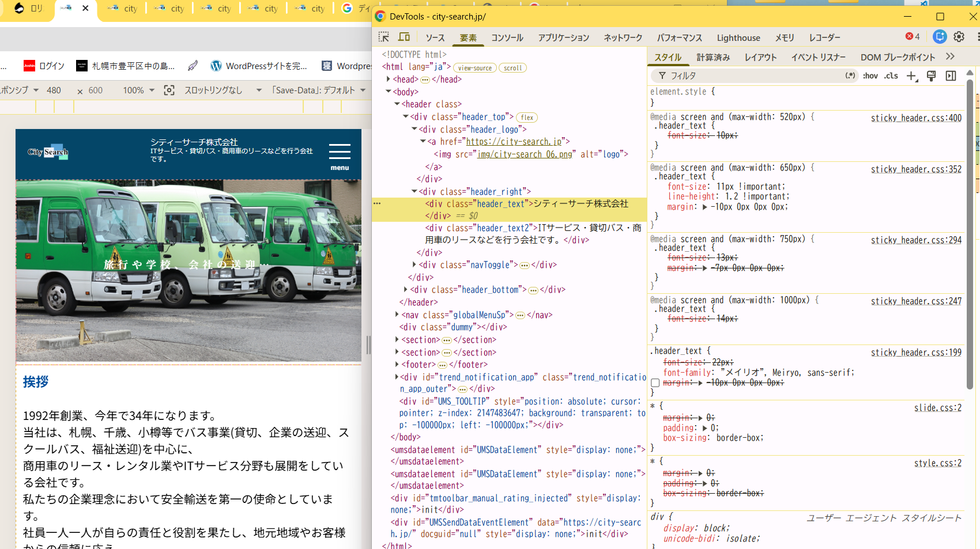Click the view-source badge on the html element

coord(475,68)
